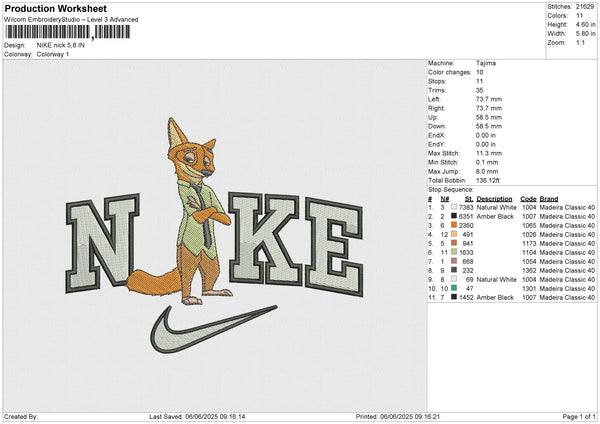This screenshot has height=424, width=600.
Task: Click the barcode under the worksheet title
Action: [68, 32]
